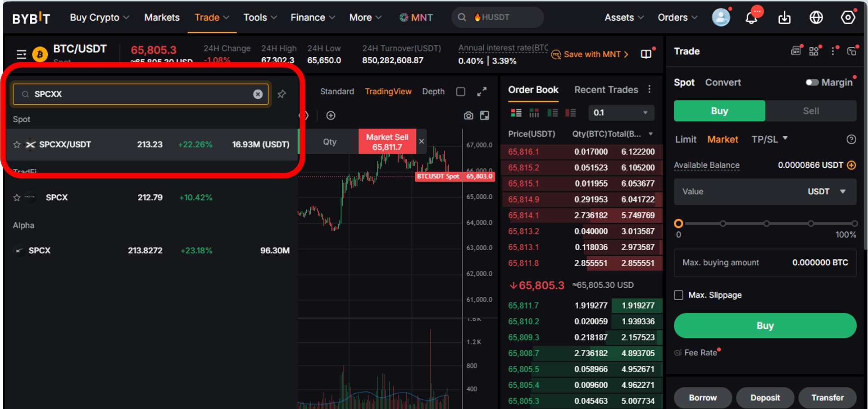Focus the HUSDT header search field
The width and height of the screenshot is (868, 409).
497,17
